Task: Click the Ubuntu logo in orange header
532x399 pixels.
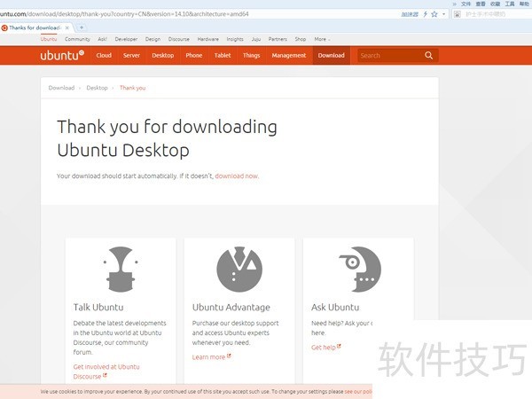Action: [x=62, y=55]
